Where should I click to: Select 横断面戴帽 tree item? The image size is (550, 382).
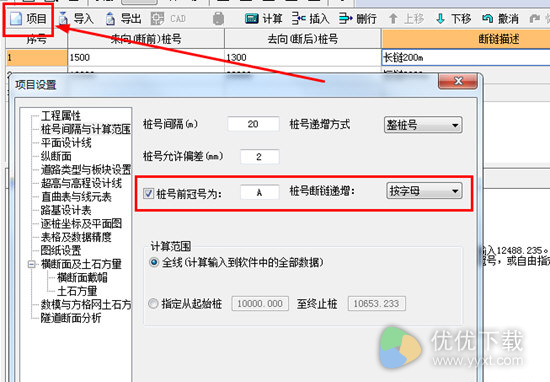(82, 277)
